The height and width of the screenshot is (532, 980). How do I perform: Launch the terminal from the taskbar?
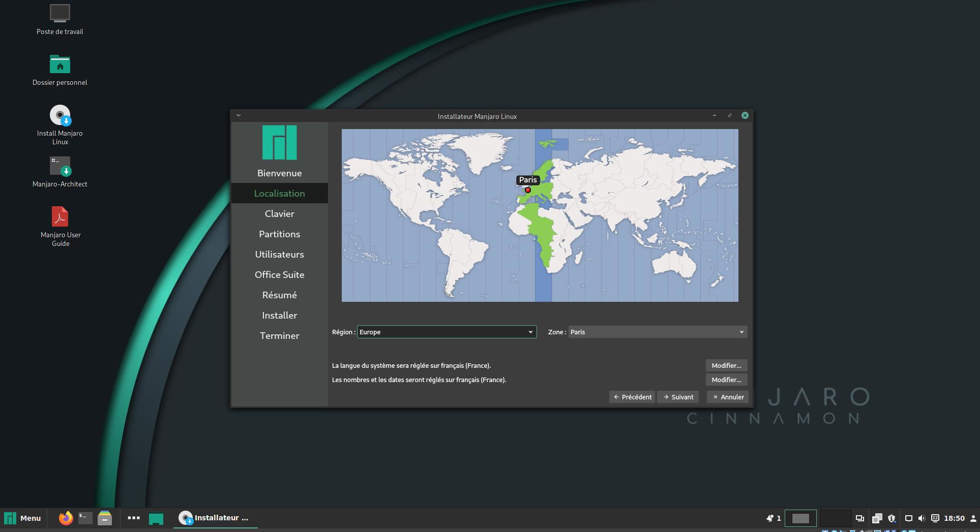(85, 518)
